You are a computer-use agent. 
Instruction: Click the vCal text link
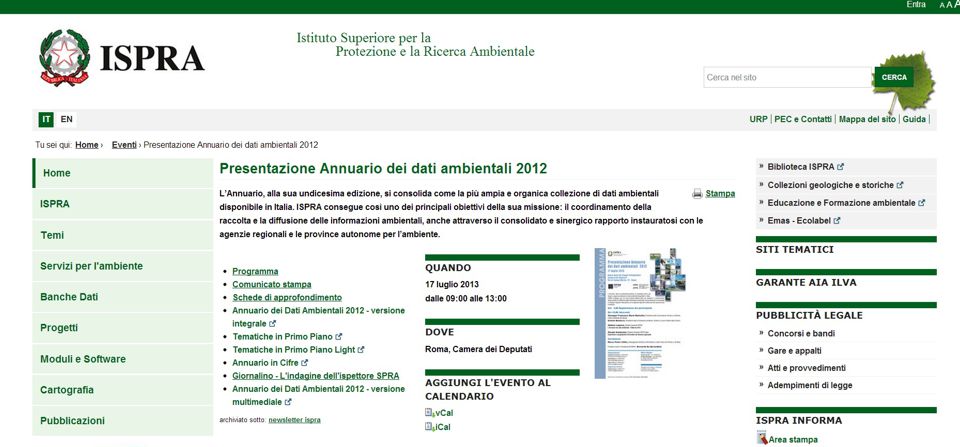444,413
